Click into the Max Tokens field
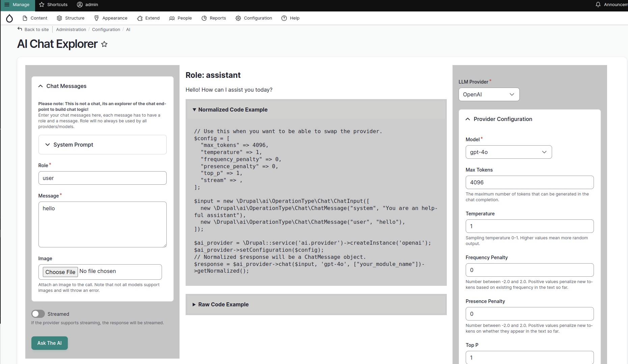 [x=529, y=182]
